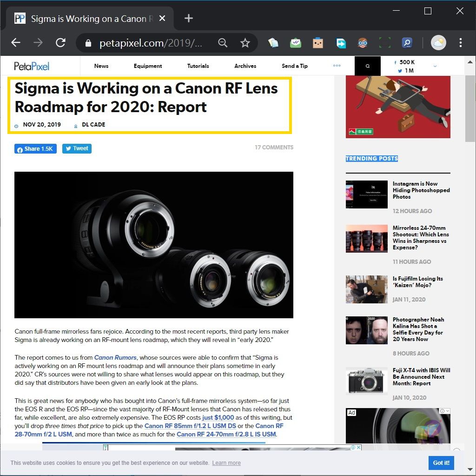The width and height of the screenshot is (476, 476).
Task: Open the Canon RF 24-70mm f/2.8 L IS USM link
Action: [226, 435]
